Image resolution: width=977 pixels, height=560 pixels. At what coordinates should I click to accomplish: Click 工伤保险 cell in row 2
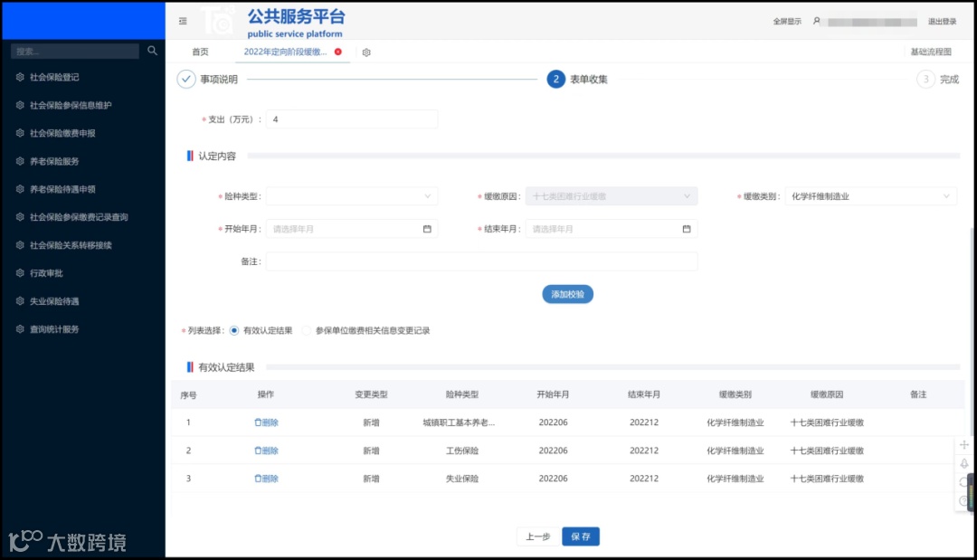[462, 451]
